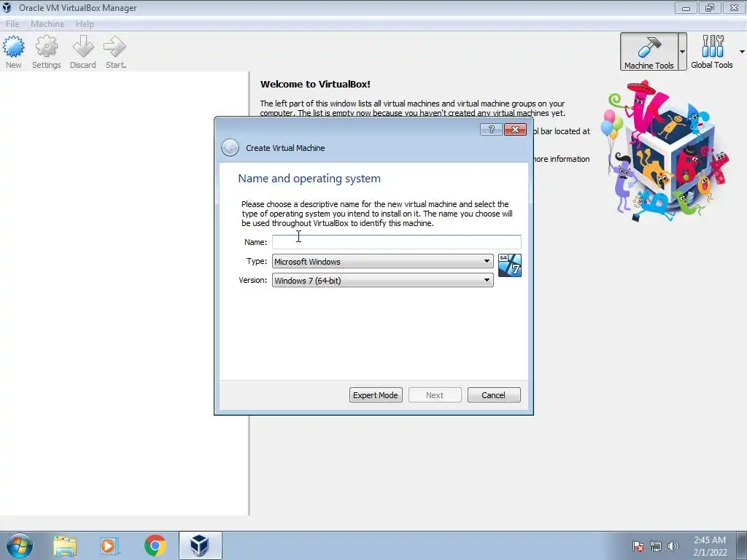The width and height of the screenshot is (747, 560).
Task: Minimize the VirtualBox Manager window
Action: click(686, 7)
